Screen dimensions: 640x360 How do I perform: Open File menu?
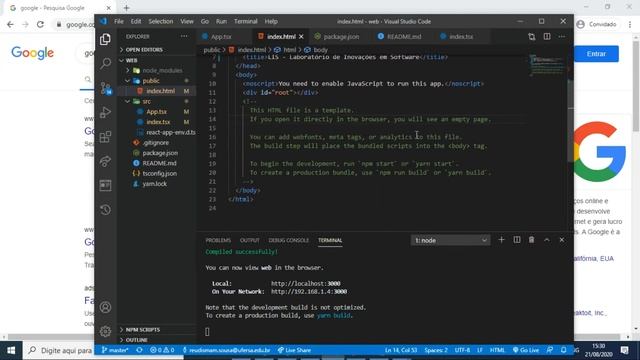(119, 21)
